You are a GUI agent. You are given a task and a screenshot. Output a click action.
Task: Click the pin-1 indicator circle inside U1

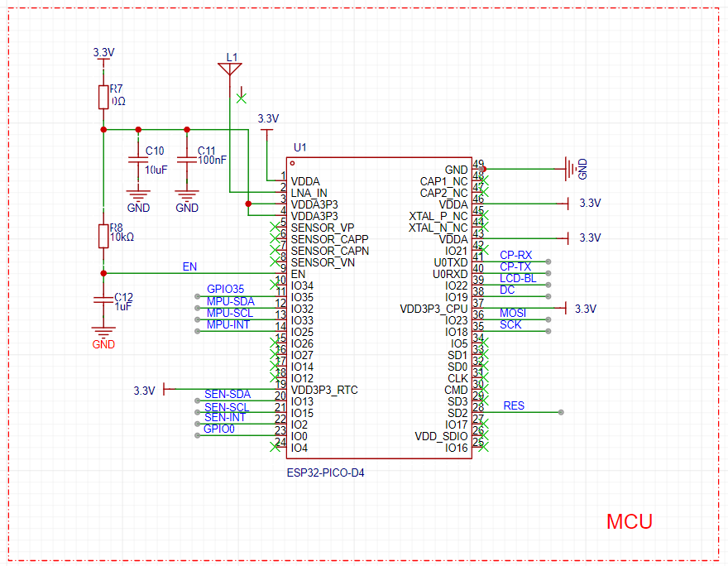pyautogui.click(x=293, y=164)
